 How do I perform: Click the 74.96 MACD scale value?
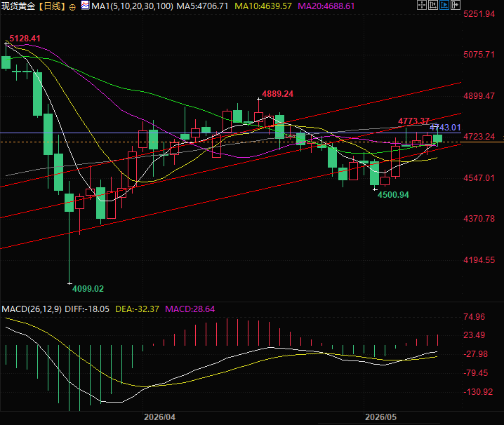pos(474,317)
